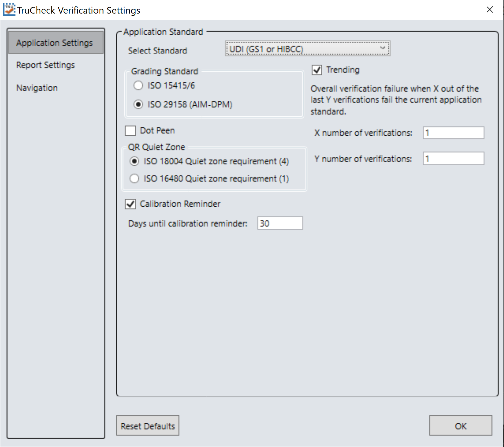This screenshot has width=504, height=447.
Task: Click the Trending label text
Action: coord(343,70)
